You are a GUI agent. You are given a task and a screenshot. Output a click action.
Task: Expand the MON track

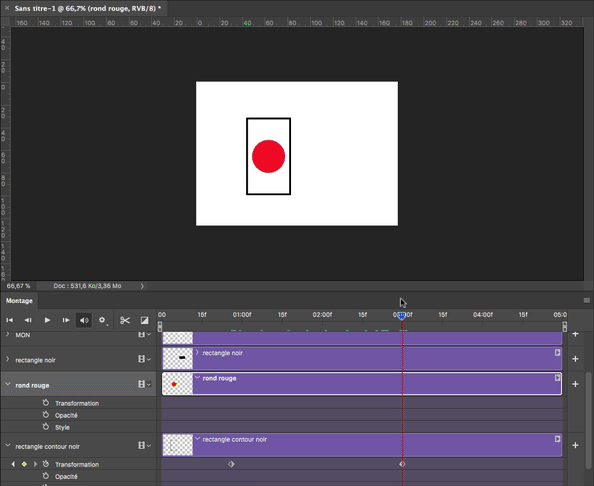tap(7, 334)
